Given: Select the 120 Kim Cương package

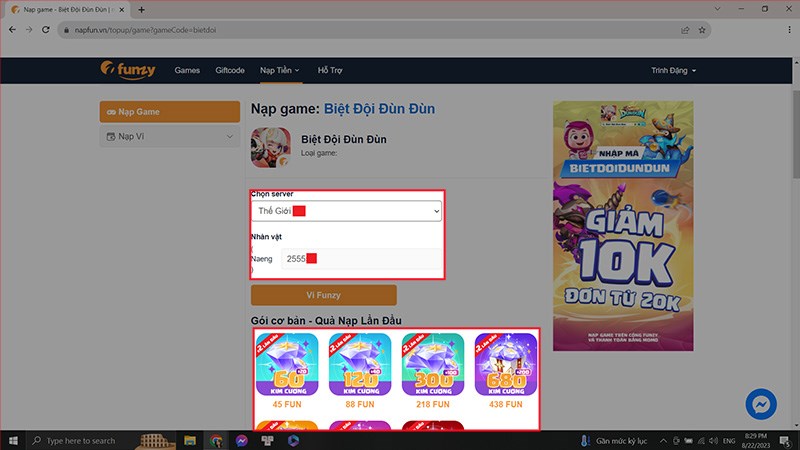Looking at the screenshot, I should (360, 364).
